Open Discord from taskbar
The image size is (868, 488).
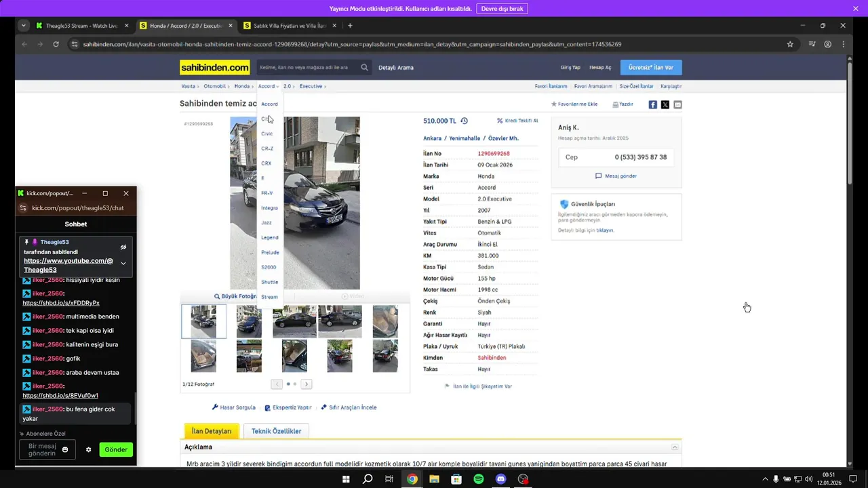[x=501, y=479]
